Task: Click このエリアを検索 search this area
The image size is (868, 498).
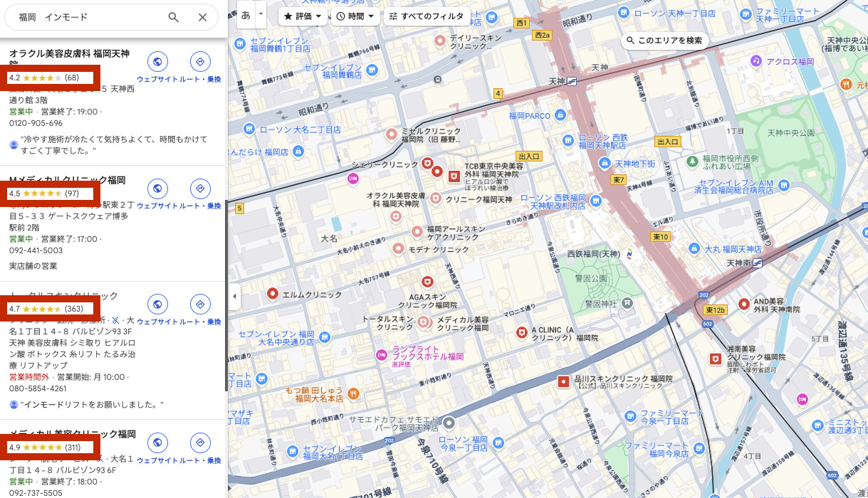Action: pos(664,41)
